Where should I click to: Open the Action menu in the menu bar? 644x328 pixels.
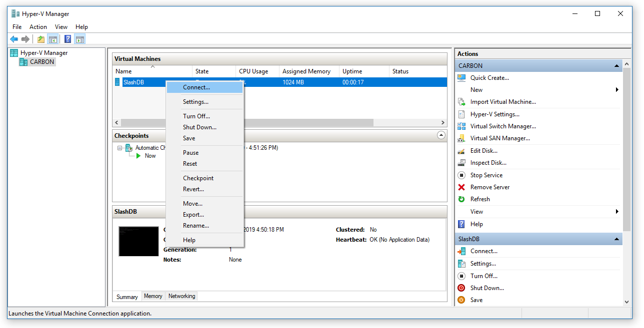[x=38, y=27]
